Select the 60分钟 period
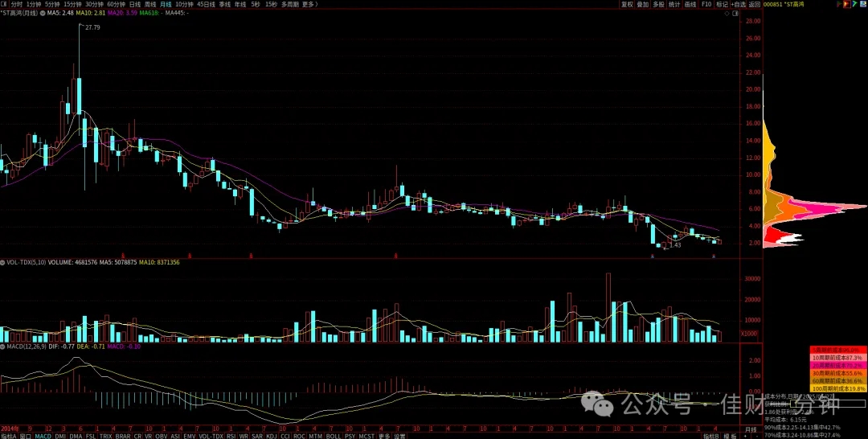Viewport: 868px width, 439px height. click(117, 5)
